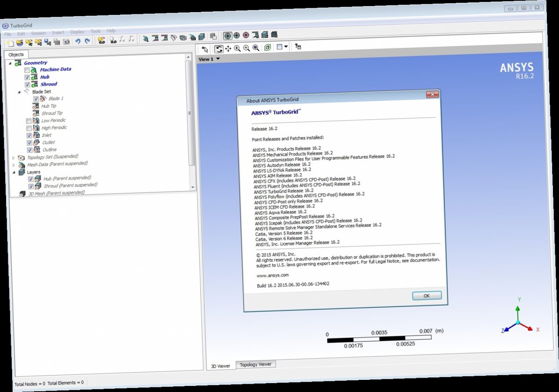Click the blades icon in the geometry toolbar
This screenshot has height=392, width=559.
[174, 37]
